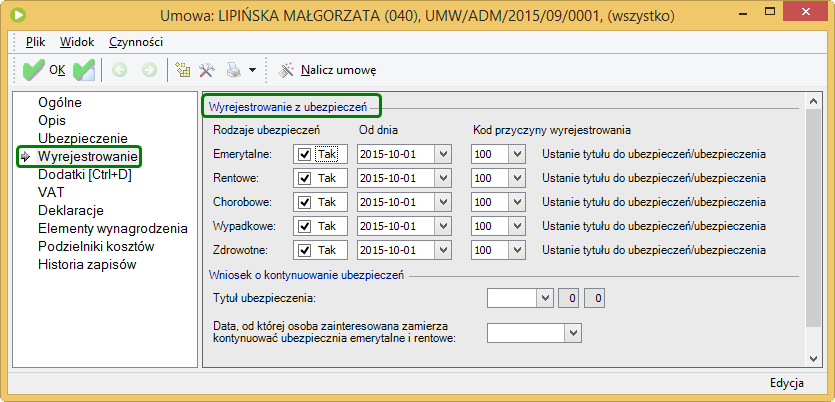Open the Emerytalne date dropdown arrow
This screenshot has width=835, height=402.
(443, 154)
